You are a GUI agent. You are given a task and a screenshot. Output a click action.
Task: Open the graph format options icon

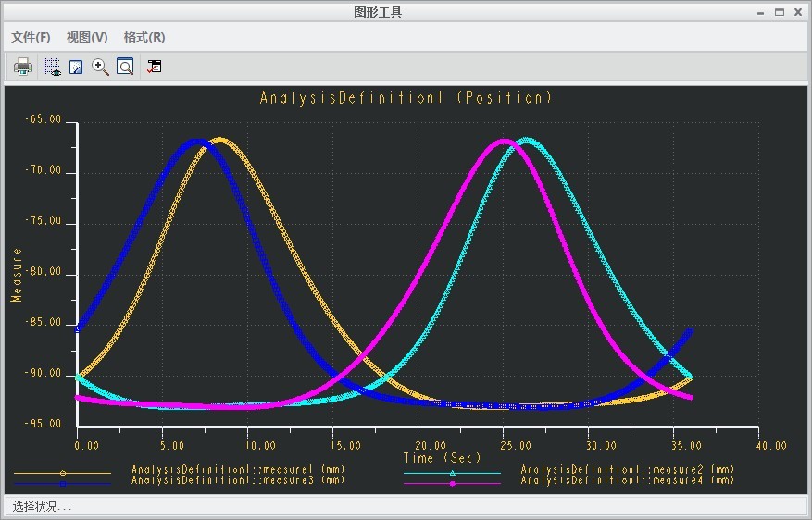(x=154, y=67)
